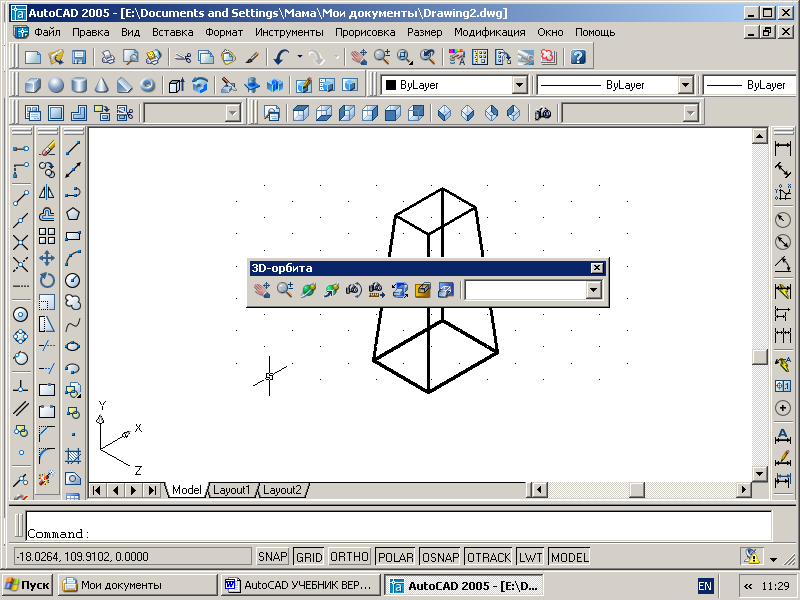Toggle ORTHO mode in status bar
This screenshot has height=600, width=800.
(x=349, y=557)
